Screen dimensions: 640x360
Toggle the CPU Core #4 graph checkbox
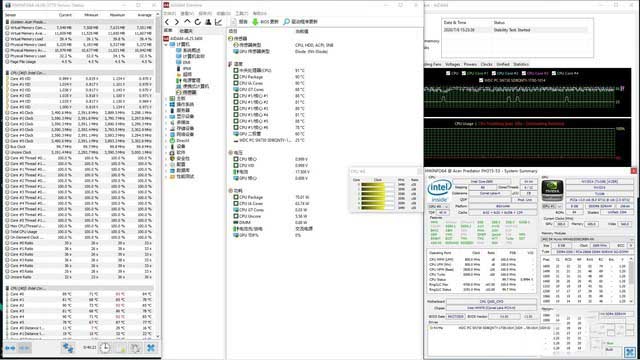tap(554, 73)
